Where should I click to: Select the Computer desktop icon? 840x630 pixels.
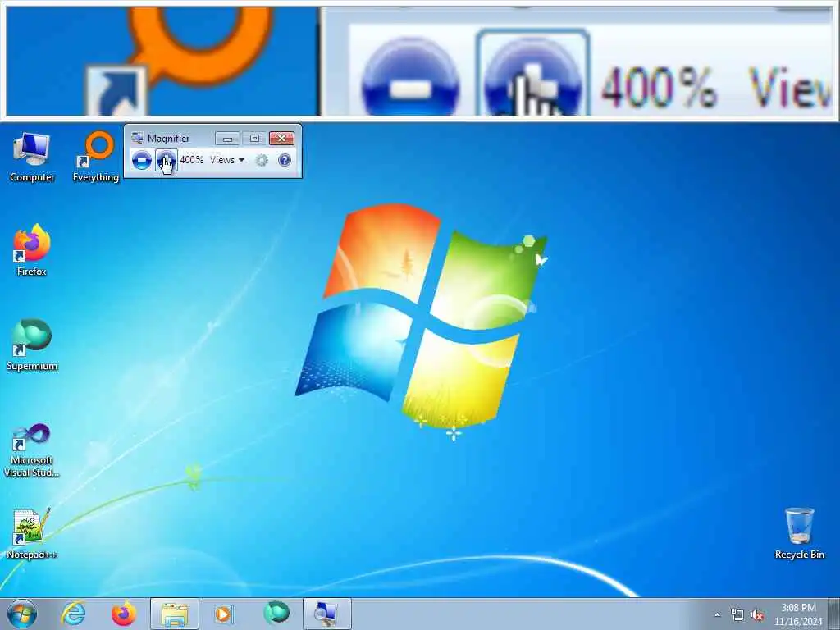point(32,157)
